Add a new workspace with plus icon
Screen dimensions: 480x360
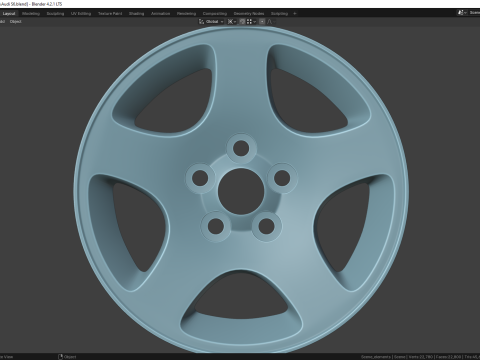point(295,14)
